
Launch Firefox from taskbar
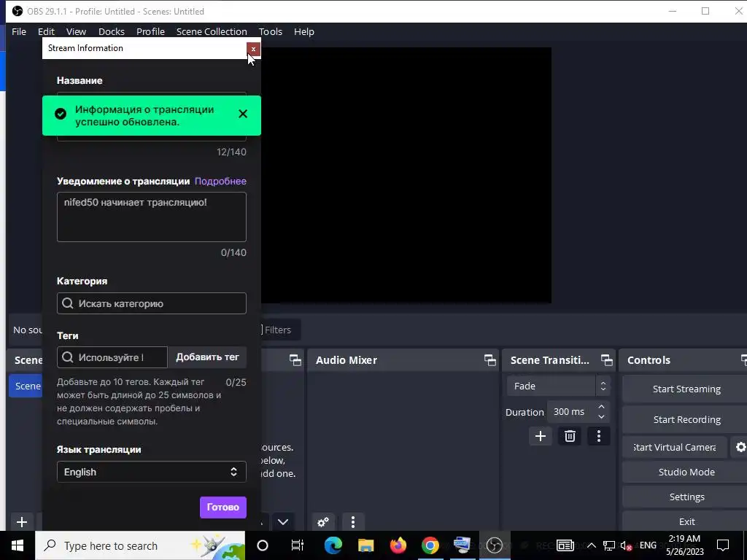pos(398,545)
